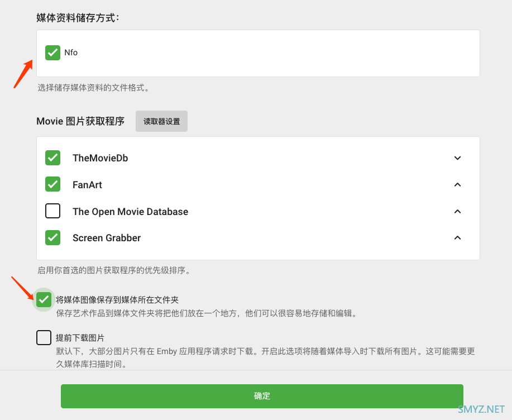Click the Nfo label text

71,52
